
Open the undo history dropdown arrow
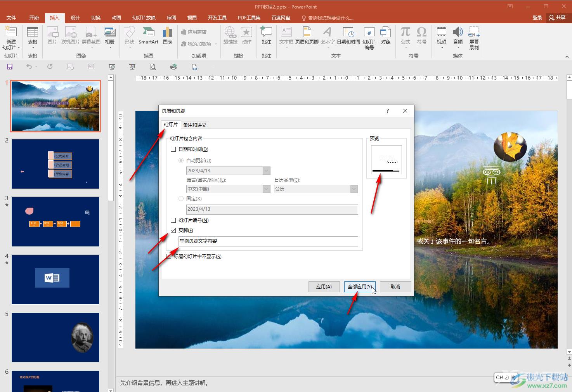(x=36, y=67)
